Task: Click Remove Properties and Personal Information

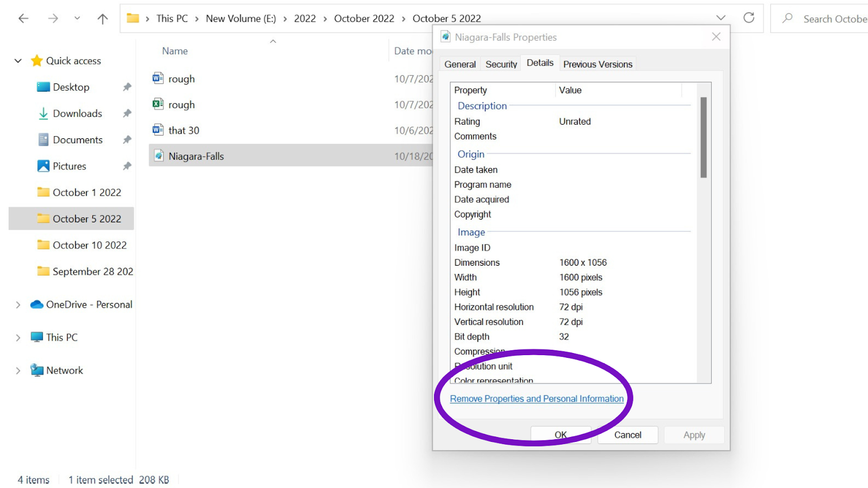Action: click(536, 398)
